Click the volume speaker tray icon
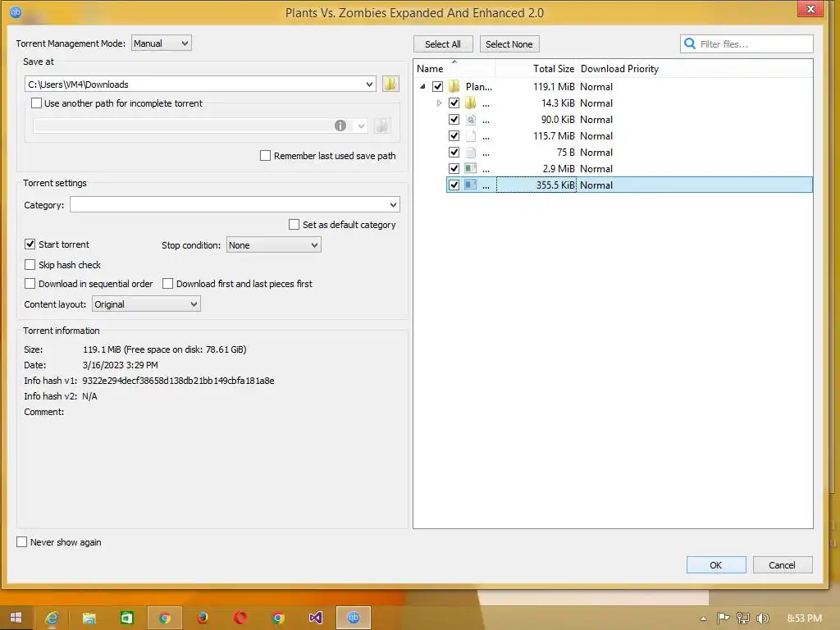The width and height of the screenshot is (840, 630). click(x=763, y=619)
